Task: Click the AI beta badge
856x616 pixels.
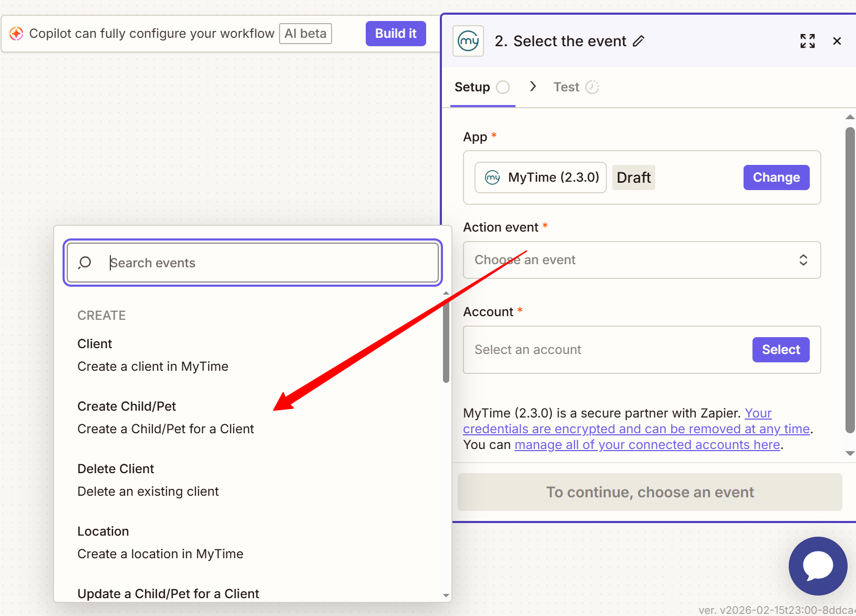Action: point(305,34)
